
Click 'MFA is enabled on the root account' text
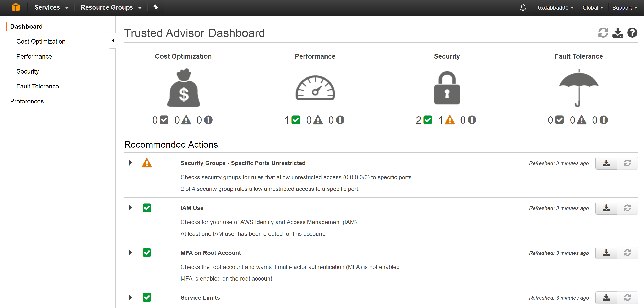coord(227,279)
